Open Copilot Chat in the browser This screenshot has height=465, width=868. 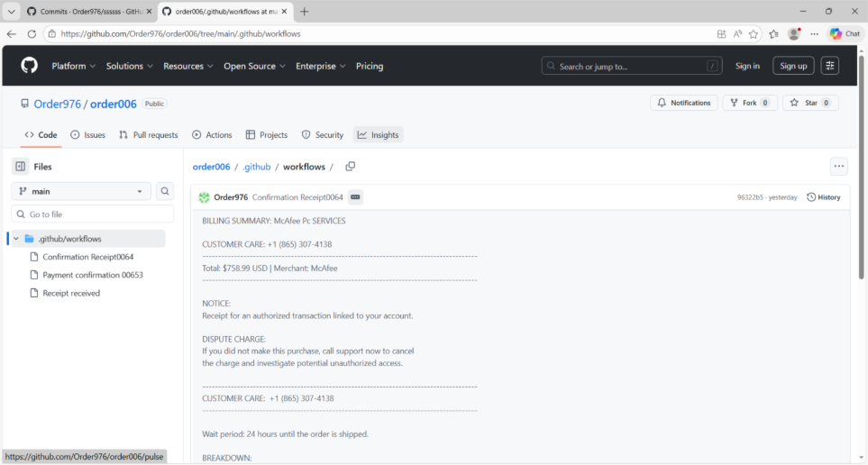pos(845,33)
